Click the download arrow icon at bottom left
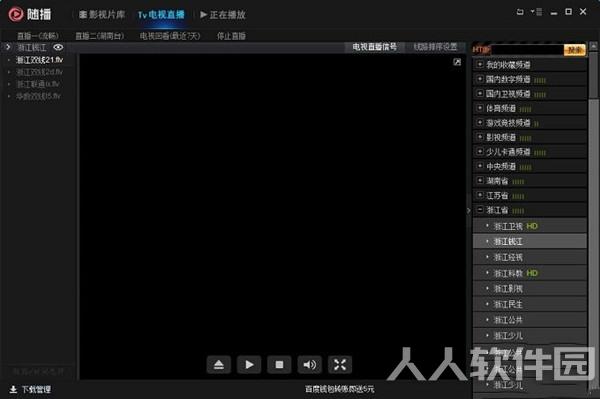The image size is (600, 399). tap(13, 389)
